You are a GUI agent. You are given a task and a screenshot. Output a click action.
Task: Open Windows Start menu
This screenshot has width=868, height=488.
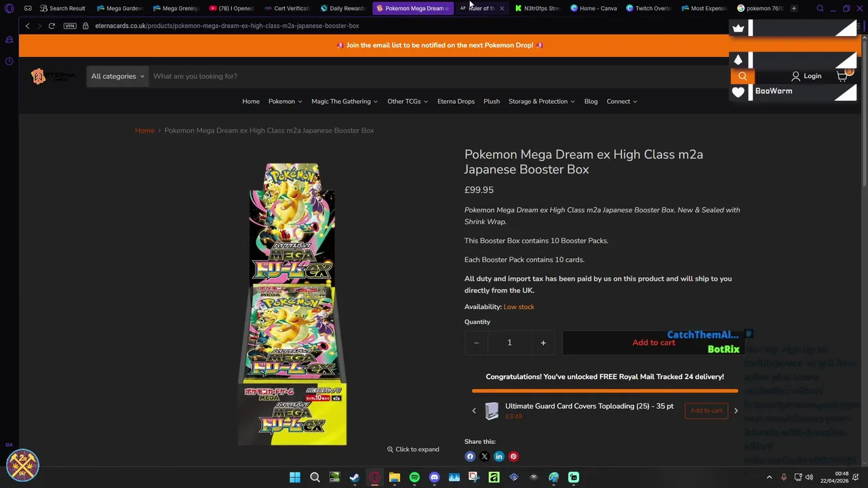point(295,477)
